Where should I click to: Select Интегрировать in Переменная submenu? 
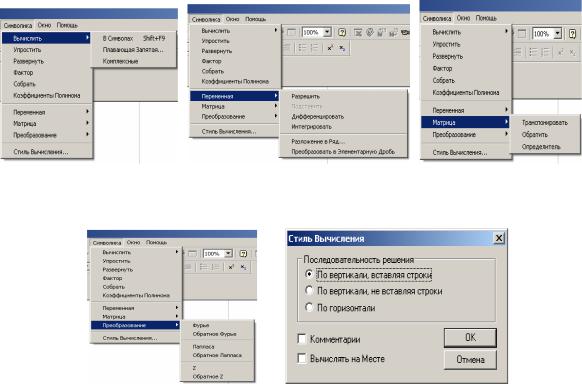click(343, 127)
